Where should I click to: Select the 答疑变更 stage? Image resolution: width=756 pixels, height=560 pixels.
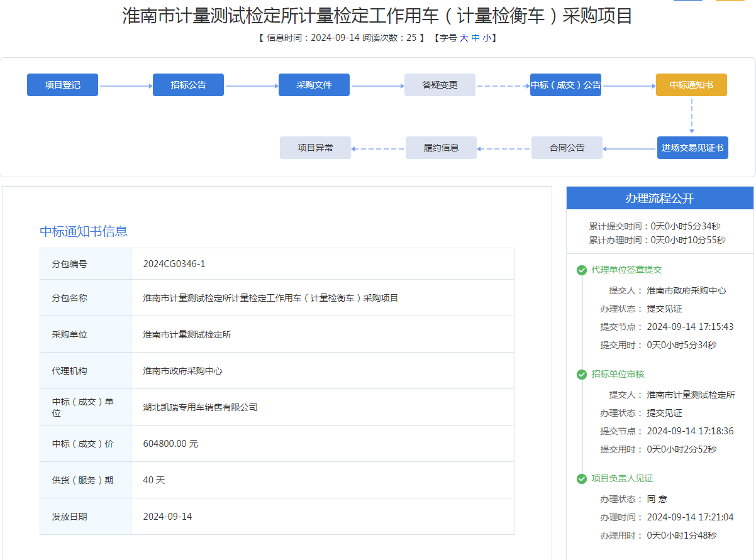(x=440, y=85)
